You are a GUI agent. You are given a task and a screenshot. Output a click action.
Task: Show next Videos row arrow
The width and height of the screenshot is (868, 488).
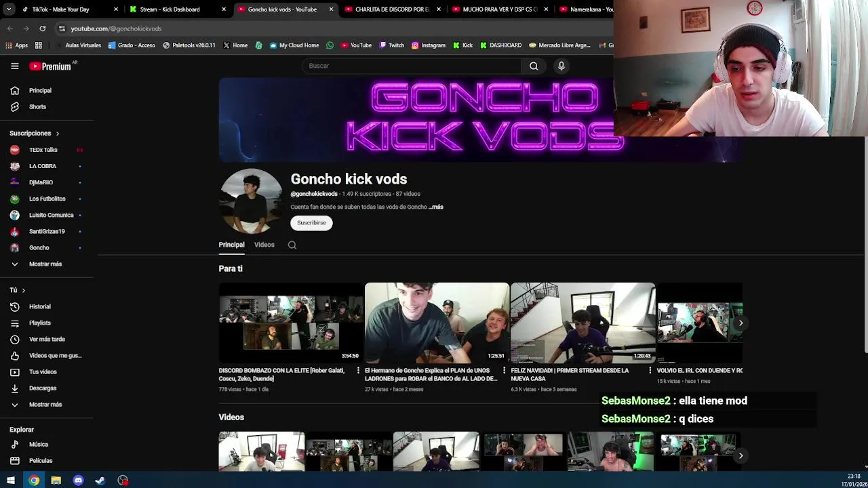coord(741,455)
